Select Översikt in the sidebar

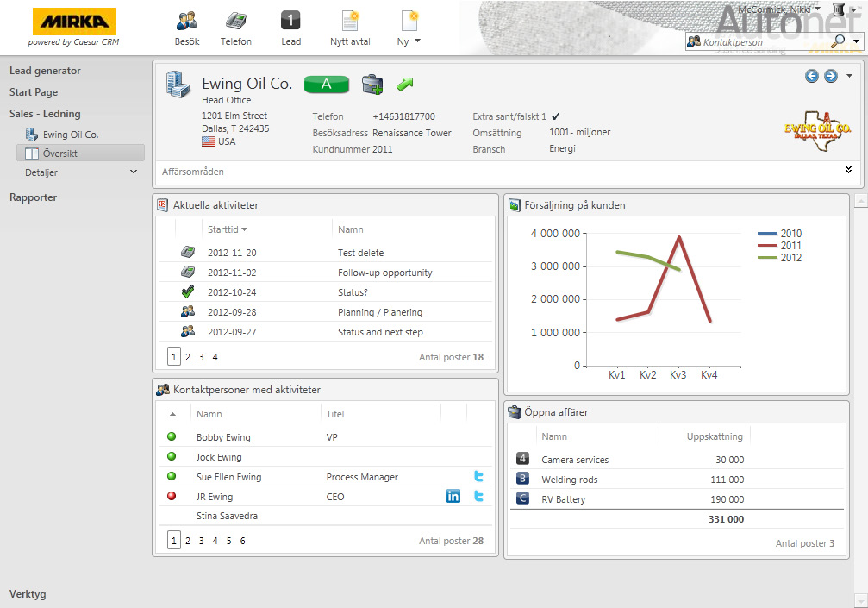coord(81,154)
